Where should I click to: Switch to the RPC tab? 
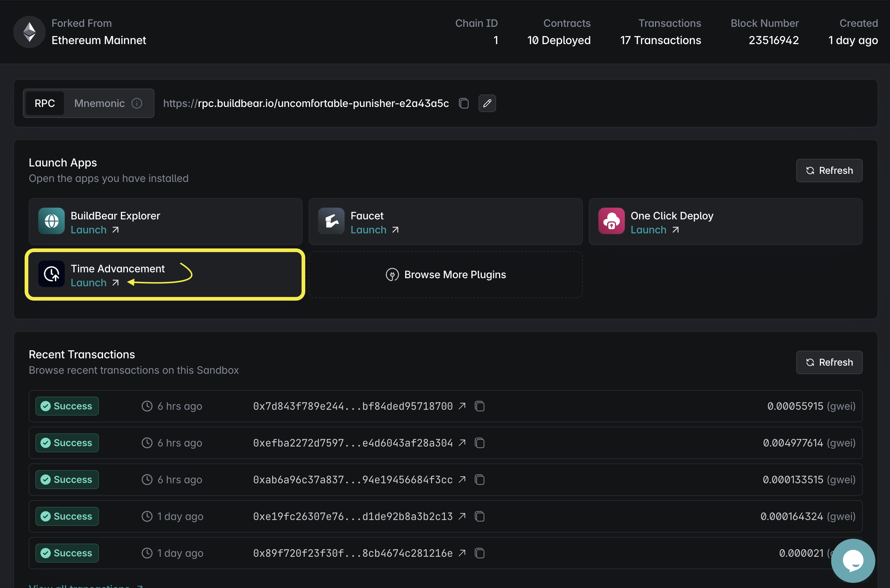tap(44, 103)
